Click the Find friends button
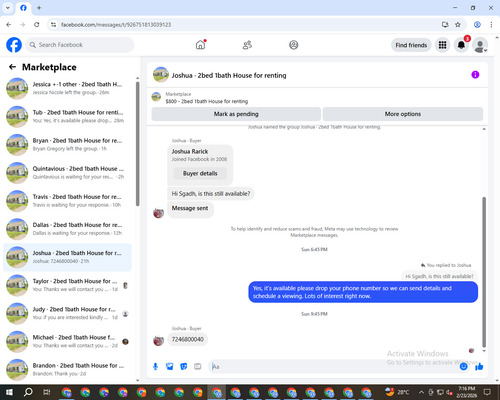Screen dimensions: 500x400 coord(411,45)
